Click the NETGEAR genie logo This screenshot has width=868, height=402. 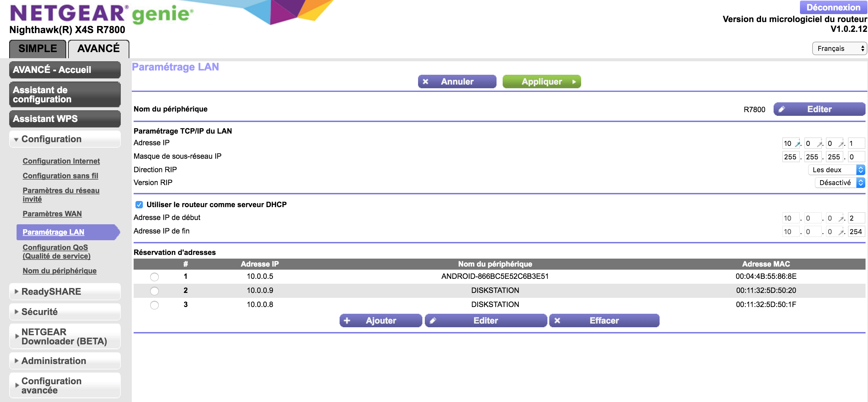tap(101, 13)
